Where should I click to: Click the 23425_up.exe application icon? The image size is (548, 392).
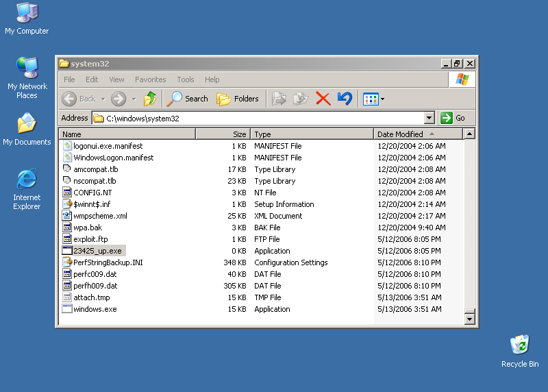coord(67,250)
